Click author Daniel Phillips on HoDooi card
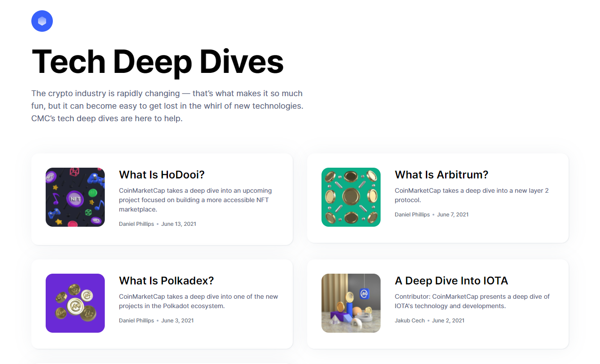This screenshot has width=600, height=364. (x=137, y=224)
